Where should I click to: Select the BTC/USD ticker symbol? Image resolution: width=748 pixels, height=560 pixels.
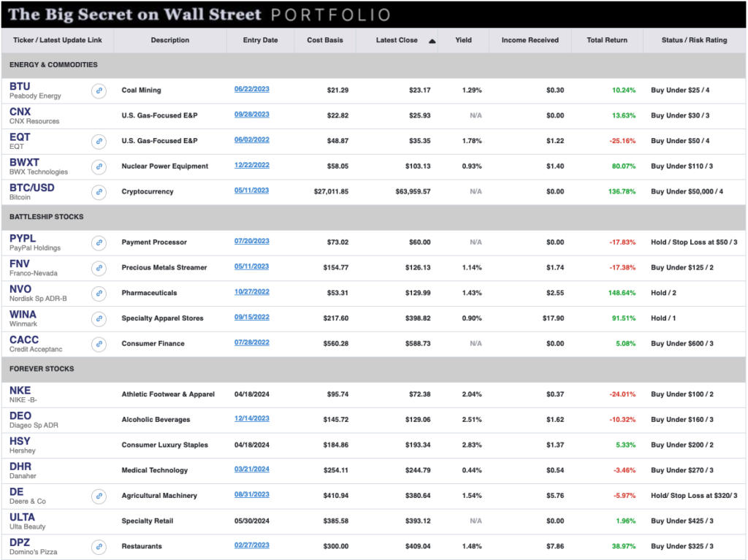[x=32, y=188]
